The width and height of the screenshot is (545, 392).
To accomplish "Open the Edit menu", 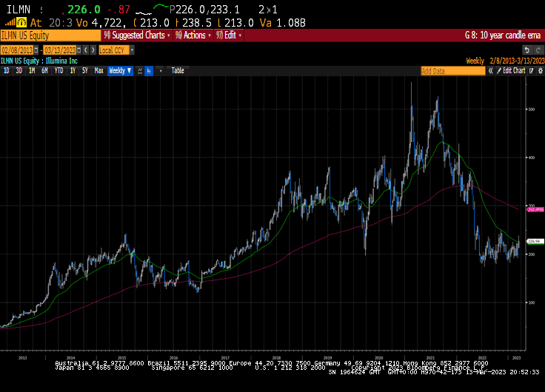I will pos(229,36).
